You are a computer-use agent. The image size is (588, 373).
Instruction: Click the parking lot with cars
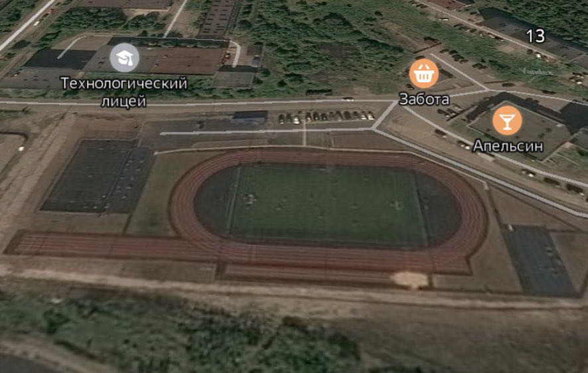click(x=327, y=117)
